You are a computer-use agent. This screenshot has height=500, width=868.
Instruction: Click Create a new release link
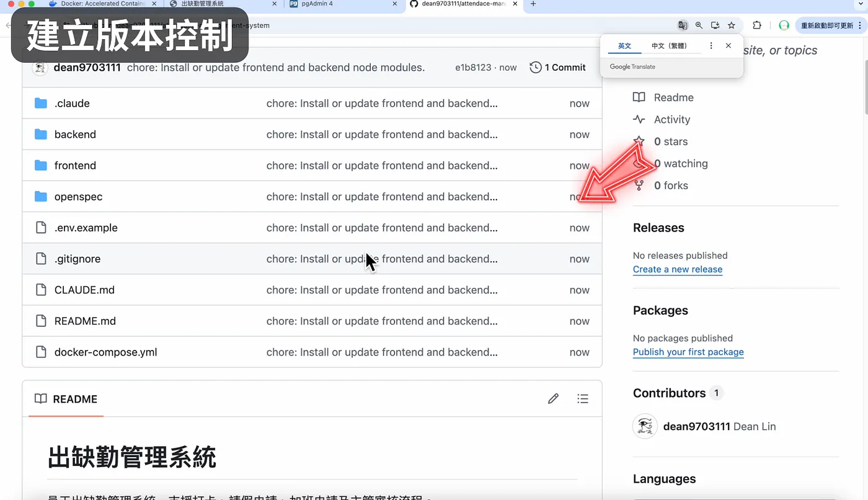[x=678, y=269]
